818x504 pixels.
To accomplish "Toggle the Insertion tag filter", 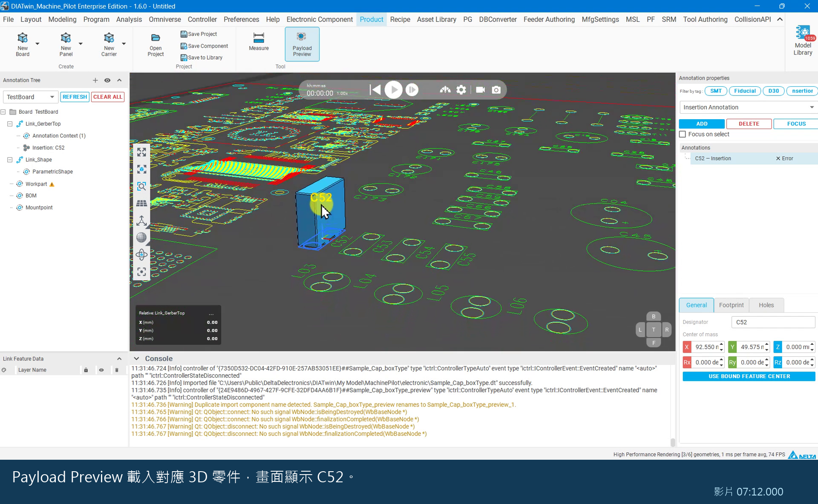I will [802, 91].
